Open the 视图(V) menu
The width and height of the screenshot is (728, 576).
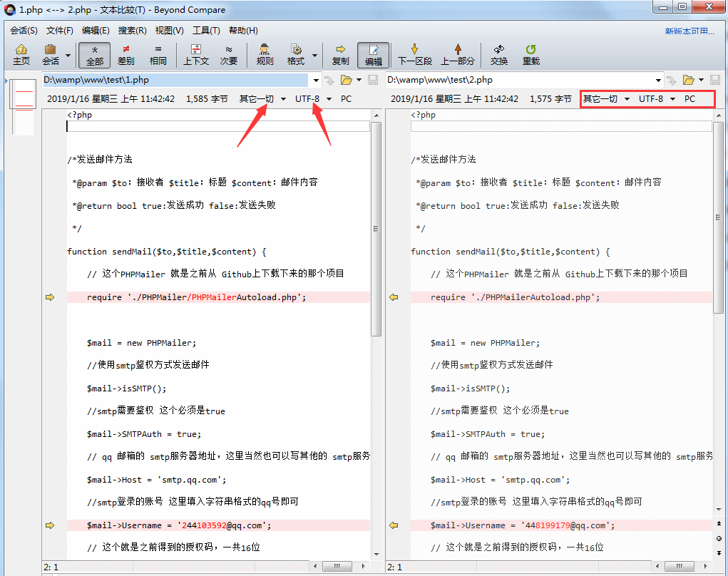[168, 30]
